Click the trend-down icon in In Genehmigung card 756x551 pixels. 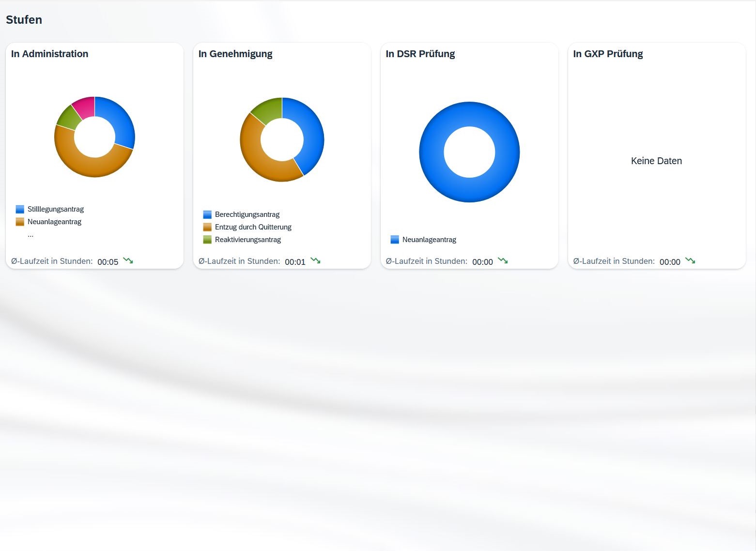[315, 260]
